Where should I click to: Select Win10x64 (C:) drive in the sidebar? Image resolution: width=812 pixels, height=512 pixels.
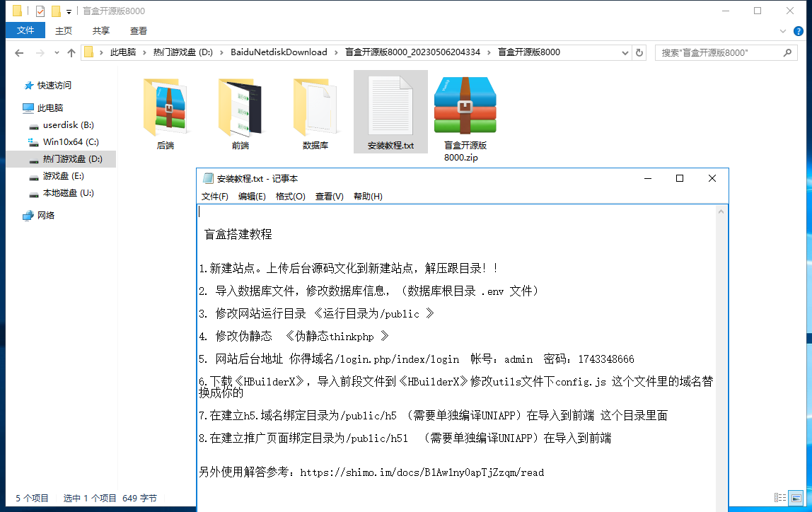(70, 142)
